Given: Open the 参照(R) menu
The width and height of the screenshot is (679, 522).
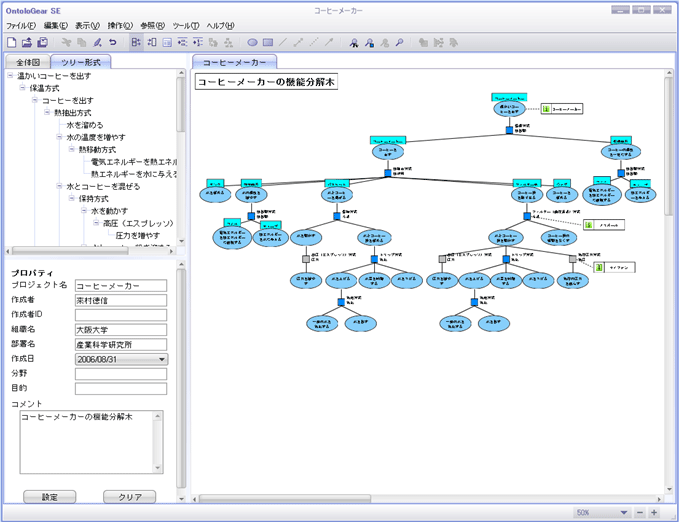Looking at the screenshot, I should 152,26.
